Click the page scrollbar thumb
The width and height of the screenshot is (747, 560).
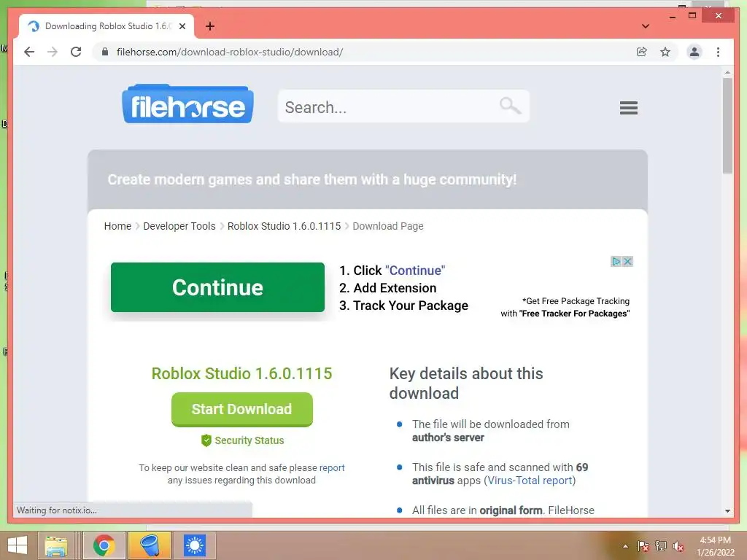coord(727,125)
